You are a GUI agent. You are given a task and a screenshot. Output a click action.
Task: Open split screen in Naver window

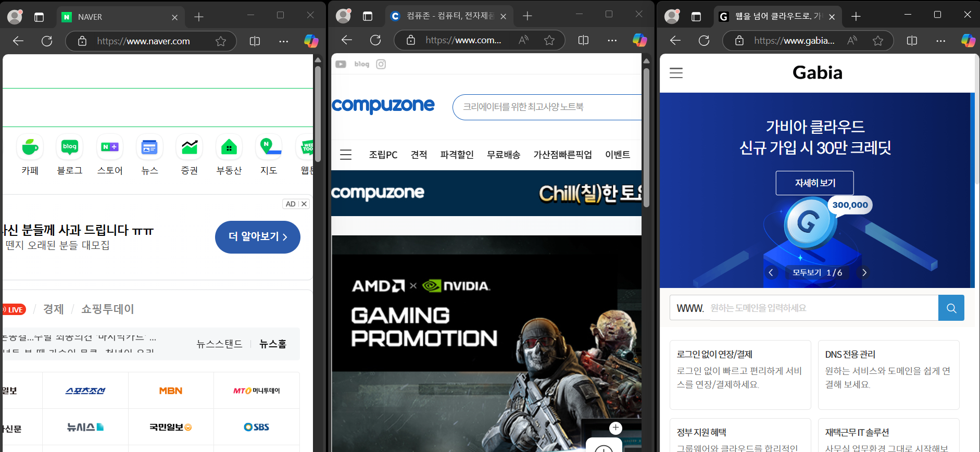(255, 41)
